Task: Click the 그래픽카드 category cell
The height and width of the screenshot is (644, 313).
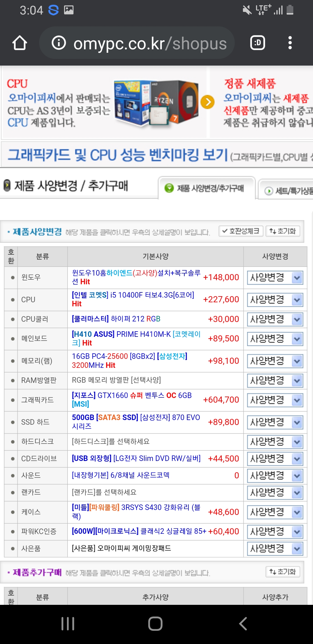Action: pos(43,400)
